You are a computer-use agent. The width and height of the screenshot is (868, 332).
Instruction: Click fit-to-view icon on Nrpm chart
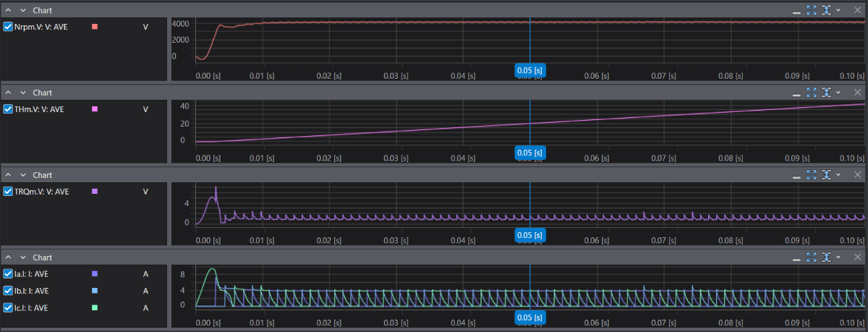pos(811,10)
